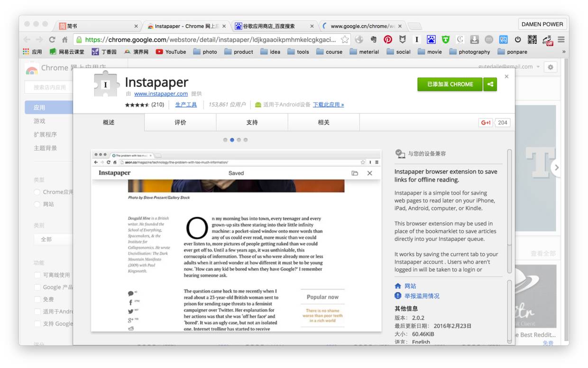The height and width of the screenshot is (368, 588).
Task: Open the 网站 link with house icon
Action: pos(410,286)
